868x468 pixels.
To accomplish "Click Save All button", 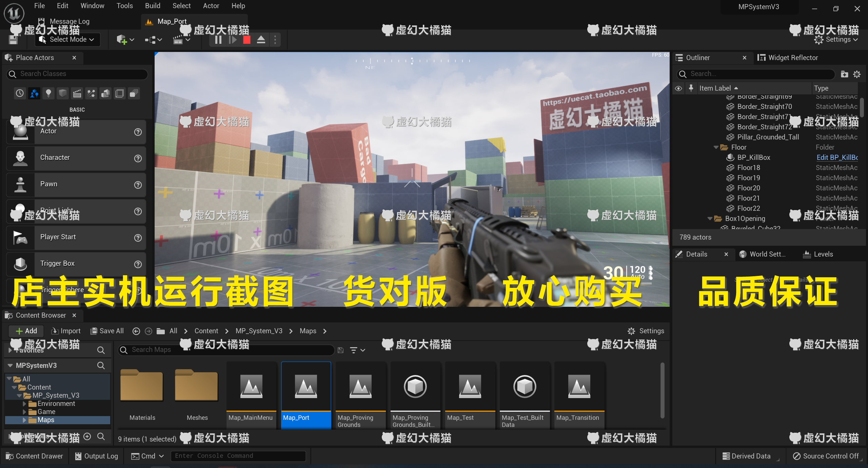I will click(107, 331).
